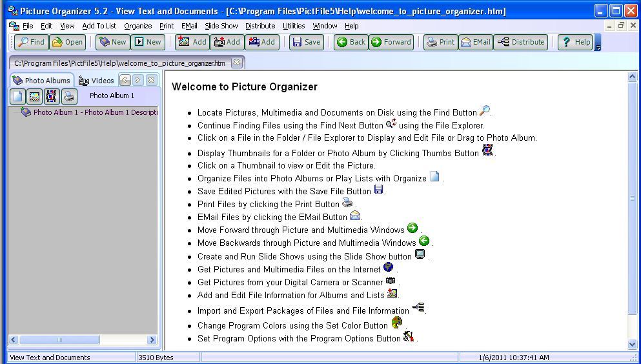Click the printer icon in Print Button line
The width and height of the screenshot is (641, 364).
pos(347,202)
